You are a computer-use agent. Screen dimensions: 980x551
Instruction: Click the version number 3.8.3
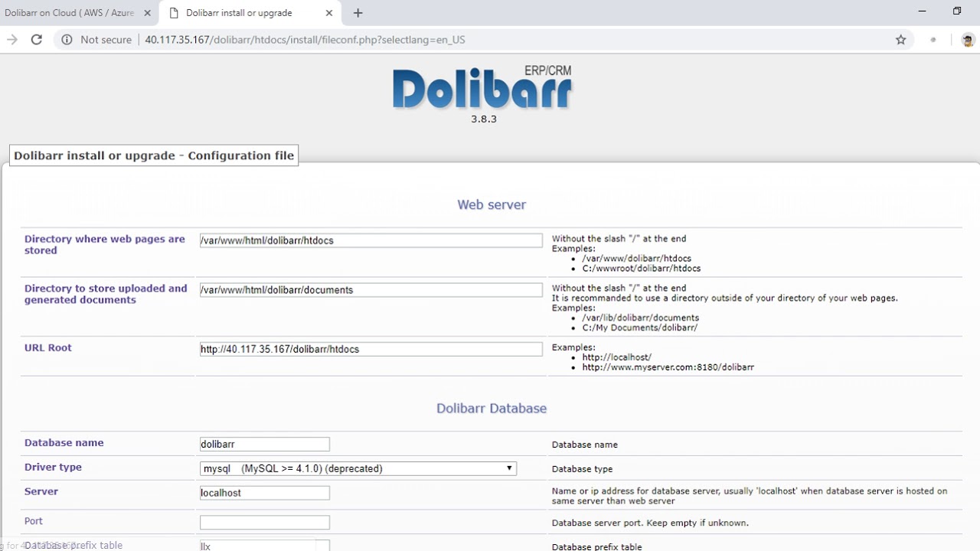point(484,119)
